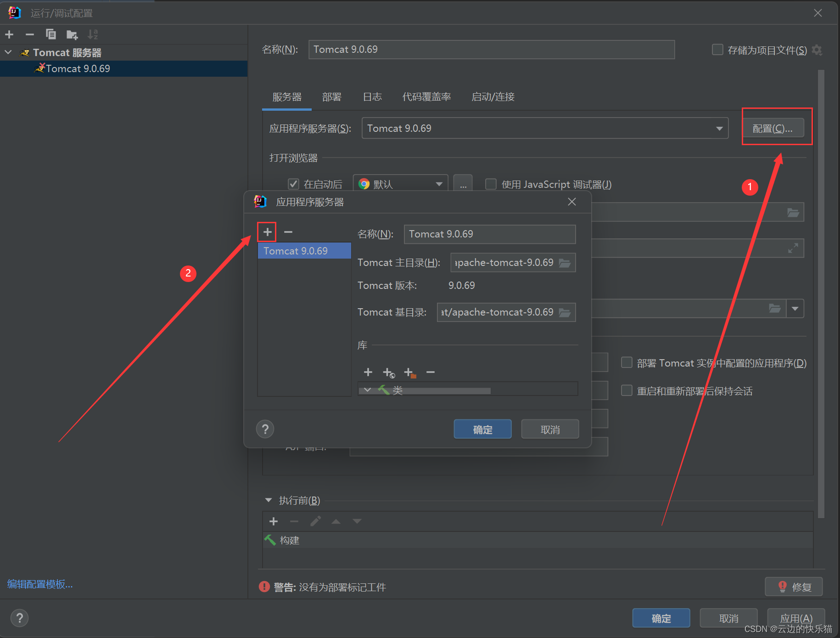Close the 应用程序服务器 dialog
The width and height of the screenshot is (840, 638).
(x=572, y=202)
